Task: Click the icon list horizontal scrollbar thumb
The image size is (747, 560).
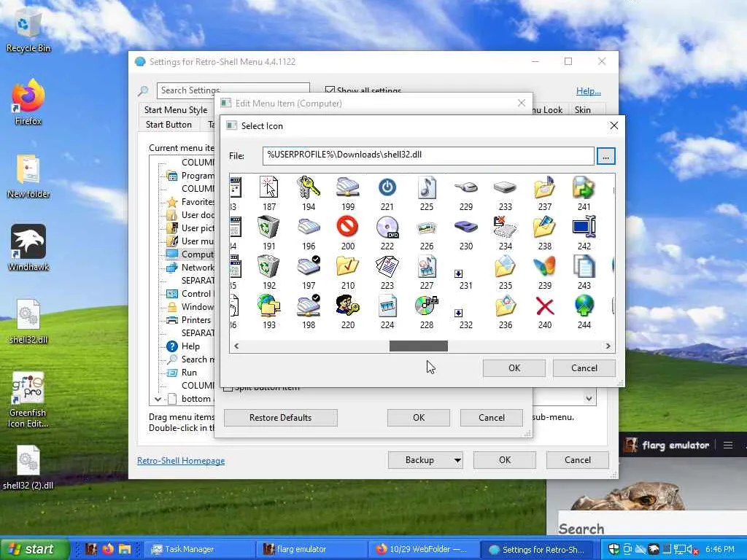Action: tap(418, 346)
